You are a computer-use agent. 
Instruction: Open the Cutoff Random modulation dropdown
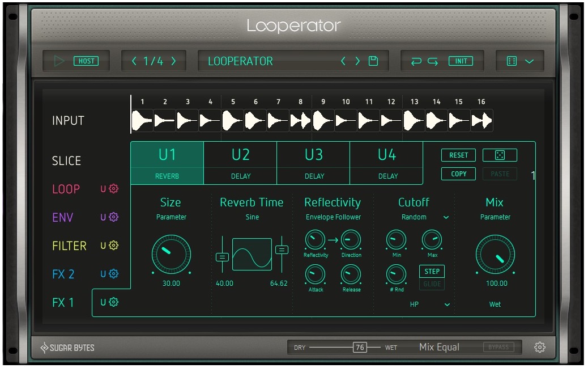[x=425, y=217]
